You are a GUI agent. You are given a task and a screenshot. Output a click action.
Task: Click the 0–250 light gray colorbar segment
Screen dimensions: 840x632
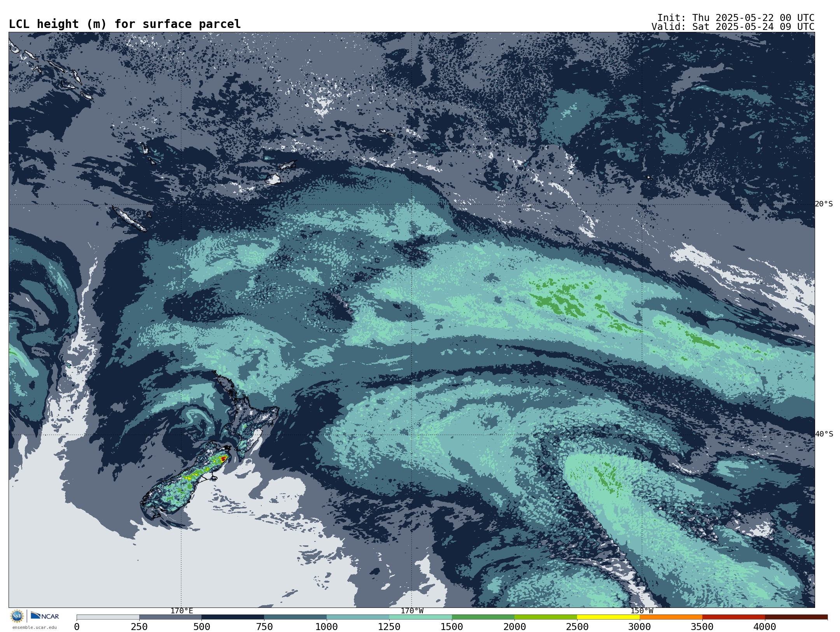point(108,617)
